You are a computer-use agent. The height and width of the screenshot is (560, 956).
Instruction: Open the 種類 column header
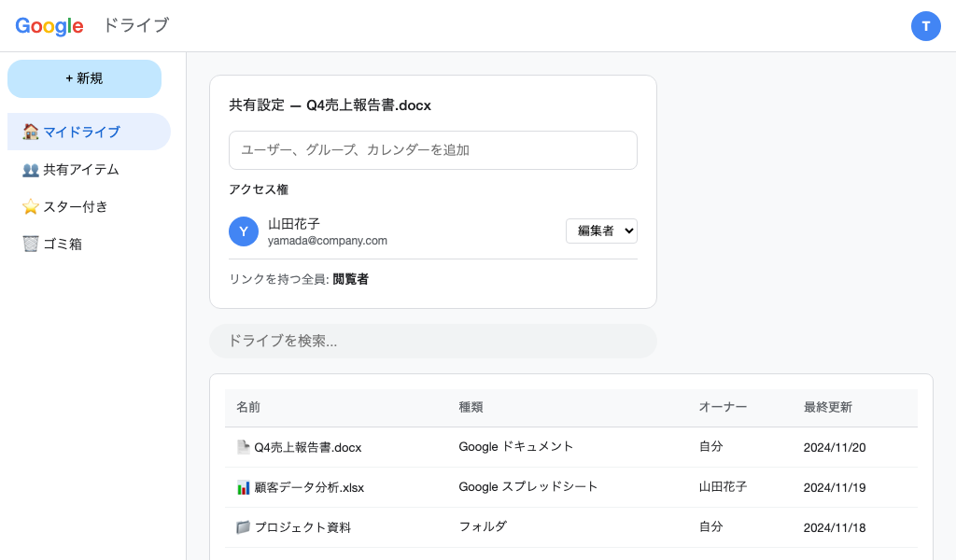pyautogui.click(x=471, y=408)
